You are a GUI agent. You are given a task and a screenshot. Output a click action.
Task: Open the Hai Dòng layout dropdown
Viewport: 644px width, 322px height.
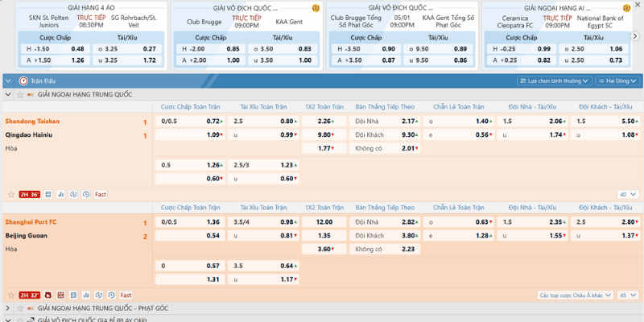tap(617, 81)
